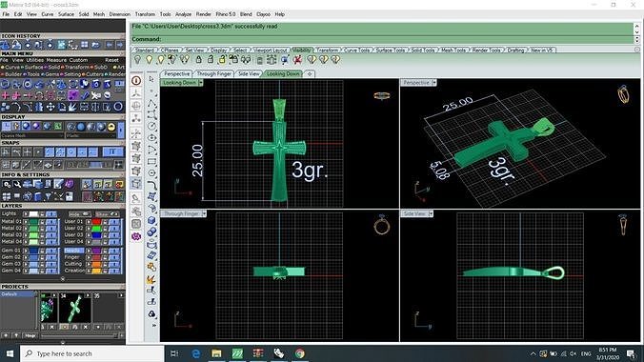Screen dimensions: 644x362
Task: Select the cross project thumbnail 34
Action: [74, 308]
